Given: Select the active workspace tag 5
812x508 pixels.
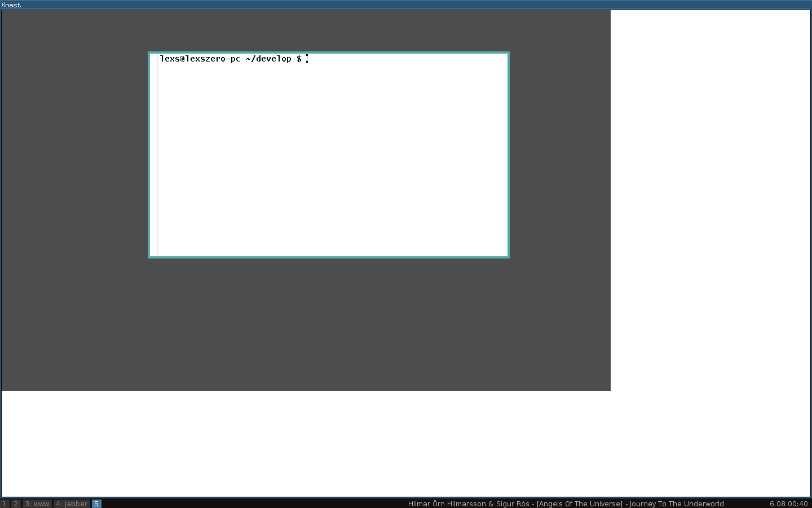Looking at the screenshot, I should click(96, 503).
